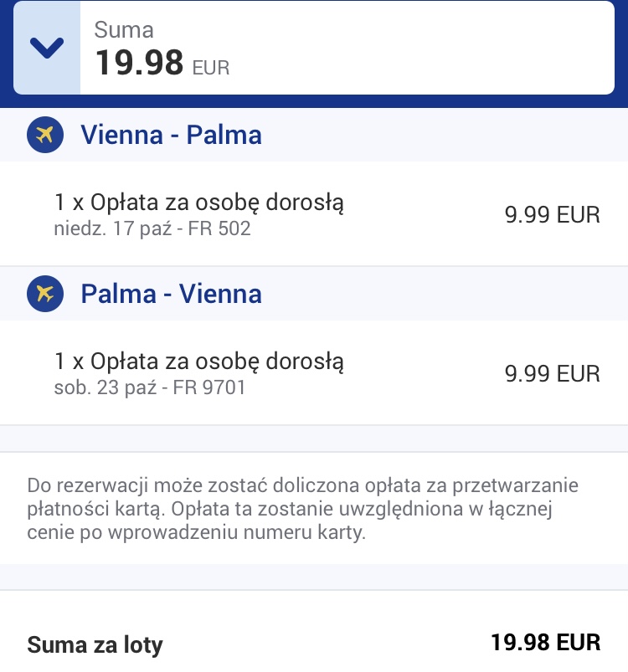Tap return adult fare row text
The image size is (628, 672).
pyautogui.click(x=199, y=362)
